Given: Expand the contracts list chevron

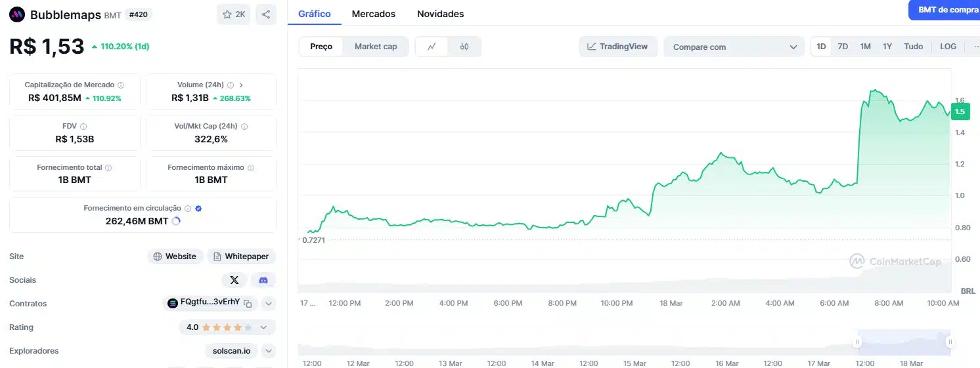Looking at the screenshot, I should click(268, 304).
